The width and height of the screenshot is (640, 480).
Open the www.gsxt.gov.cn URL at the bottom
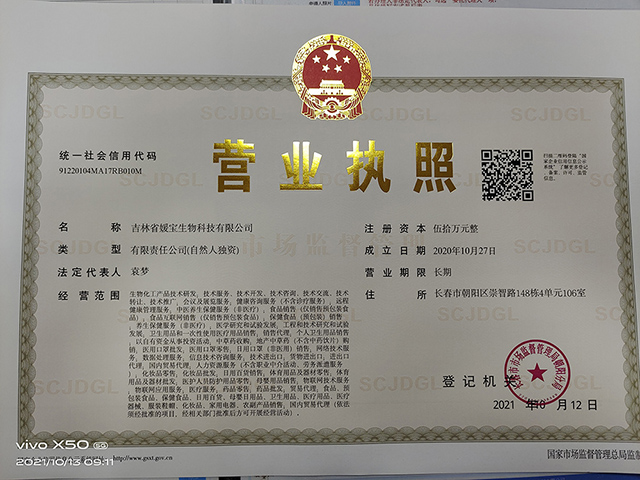click(142, 458)
